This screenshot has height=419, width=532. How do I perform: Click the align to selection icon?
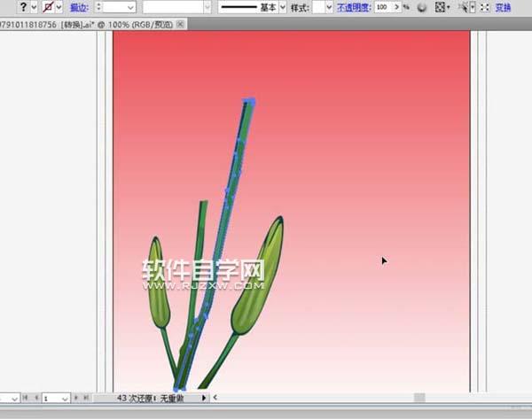(x=440, y=7)
